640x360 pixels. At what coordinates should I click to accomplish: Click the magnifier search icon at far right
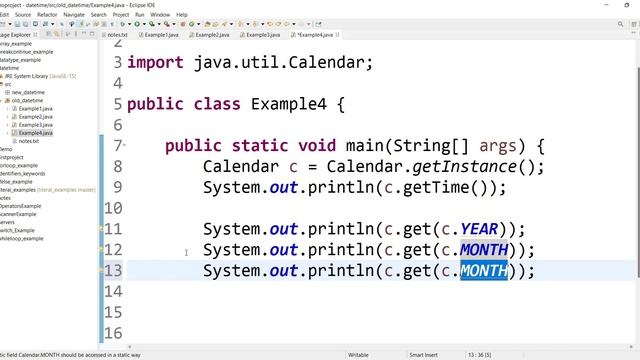[620, 24]
